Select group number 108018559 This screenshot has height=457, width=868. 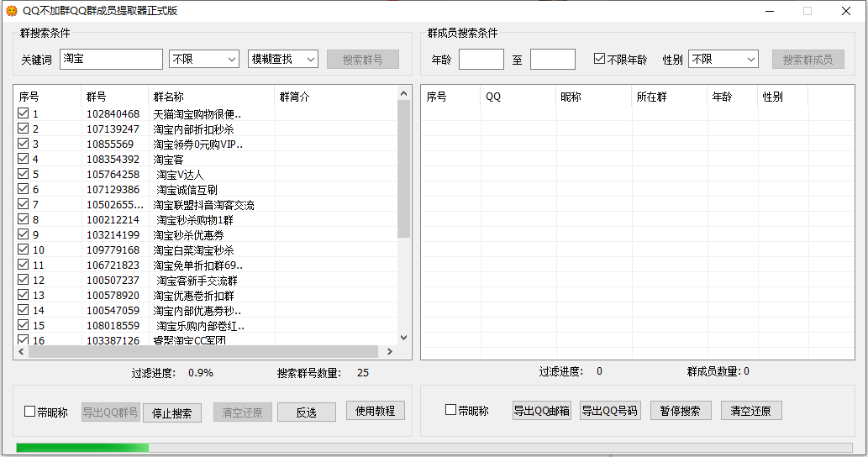point(113,325)
